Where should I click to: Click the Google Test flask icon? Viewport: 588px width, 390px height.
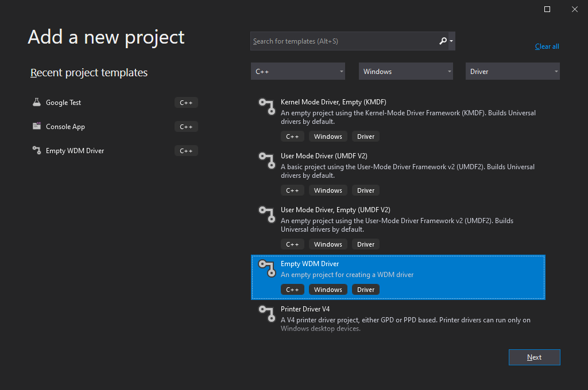(37, 102)
